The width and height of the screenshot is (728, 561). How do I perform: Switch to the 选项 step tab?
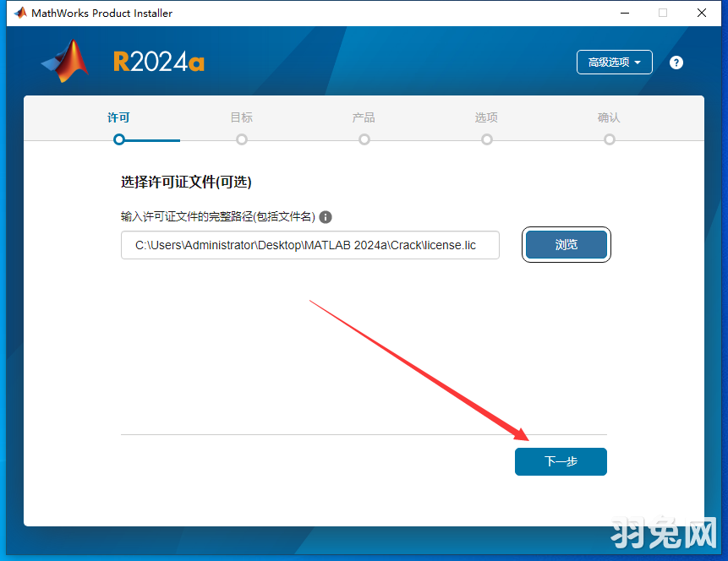coord(486,117)
